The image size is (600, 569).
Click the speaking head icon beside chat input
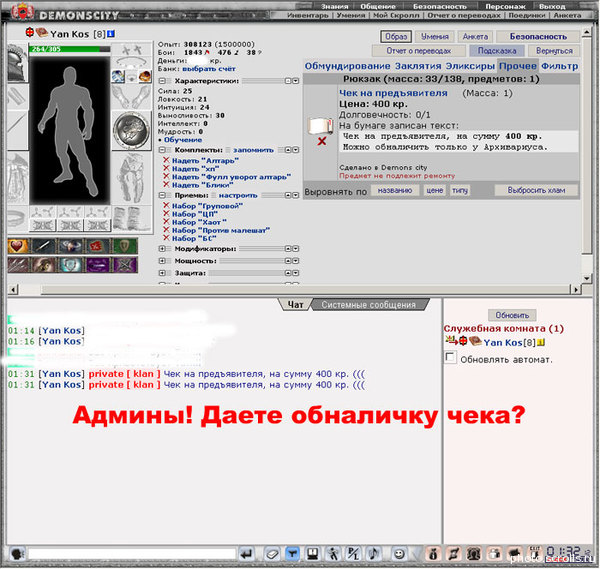pyautogui.click(x=17, y=554)
